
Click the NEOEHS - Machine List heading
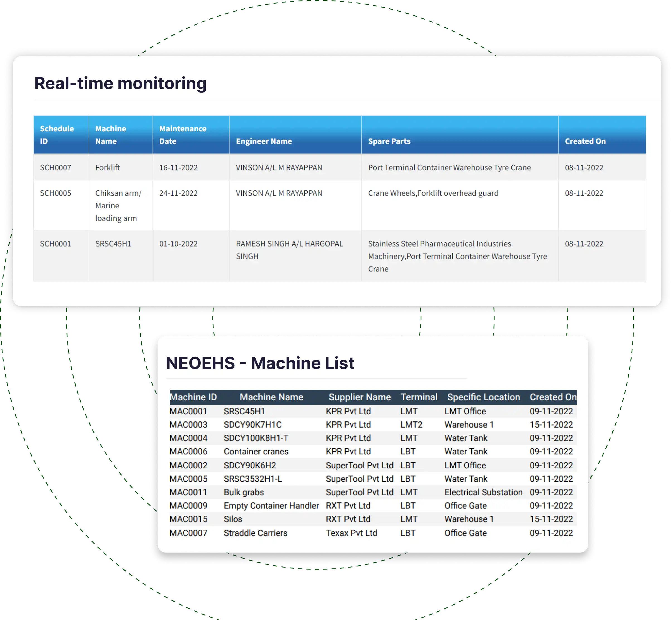pos(260,363)
